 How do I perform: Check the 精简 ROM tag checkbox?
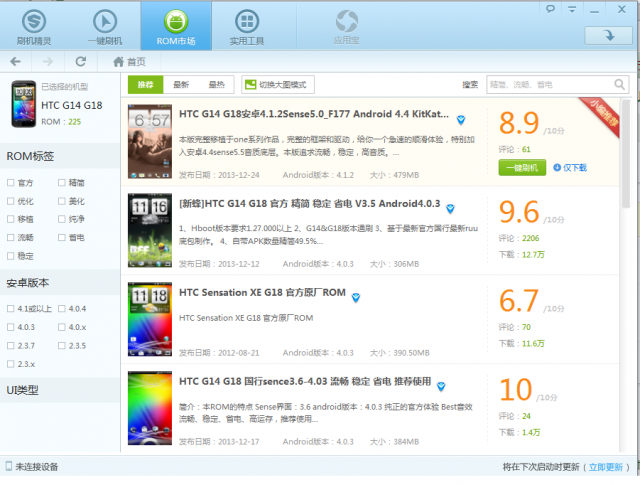tap(62, 182)
